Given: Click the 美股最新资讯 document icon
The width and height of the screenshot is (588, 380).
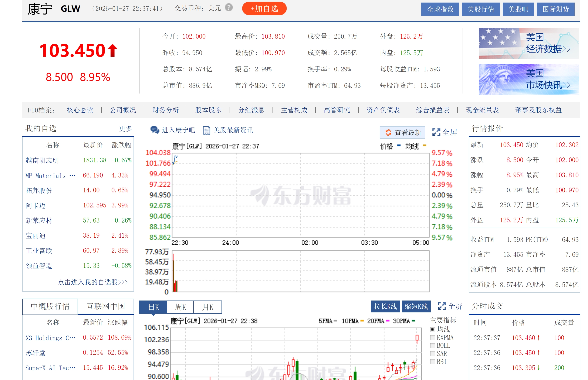Looking at the screenshot, I should click(x=206, y=130).
